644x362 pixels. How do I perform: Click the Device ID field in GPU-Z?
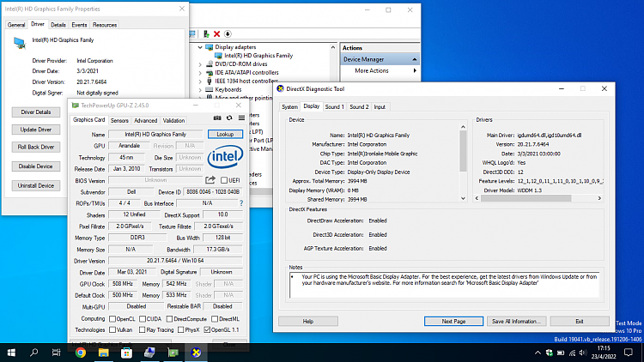[213, 191]
